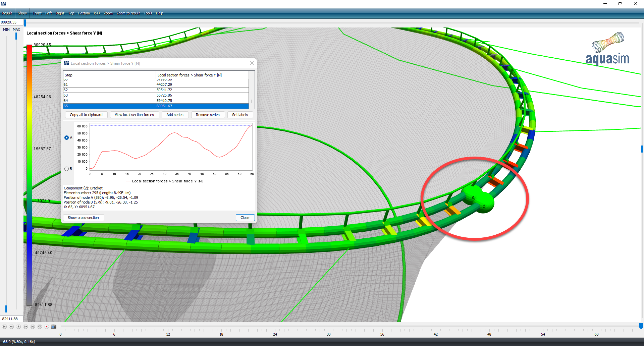Click Zoom to result
This screenshot has height=346, width=644.
click(x=128, y=13)
